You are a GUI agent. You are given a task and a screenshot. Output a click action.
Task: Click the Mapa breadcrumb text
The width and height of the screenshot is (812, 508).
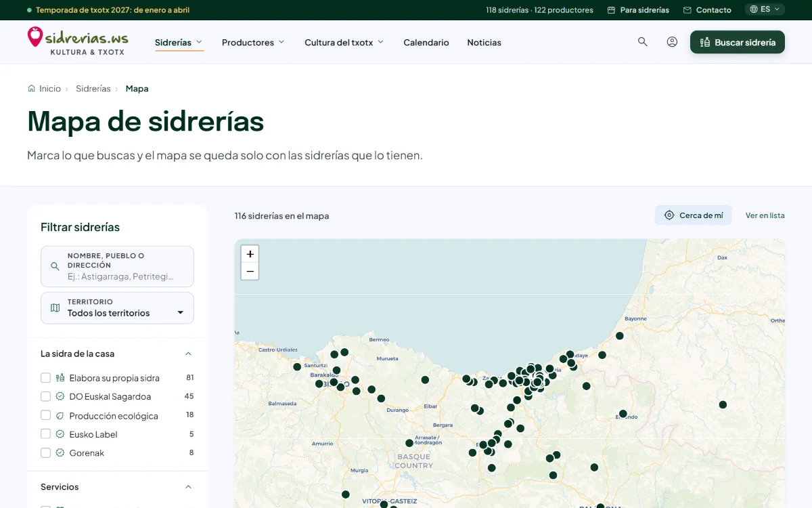point(137,89)
